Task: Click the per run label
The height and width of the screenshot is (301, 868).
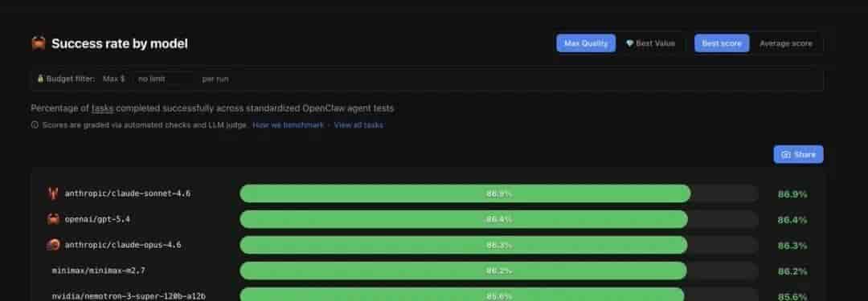Action: (x=215, y=79)
